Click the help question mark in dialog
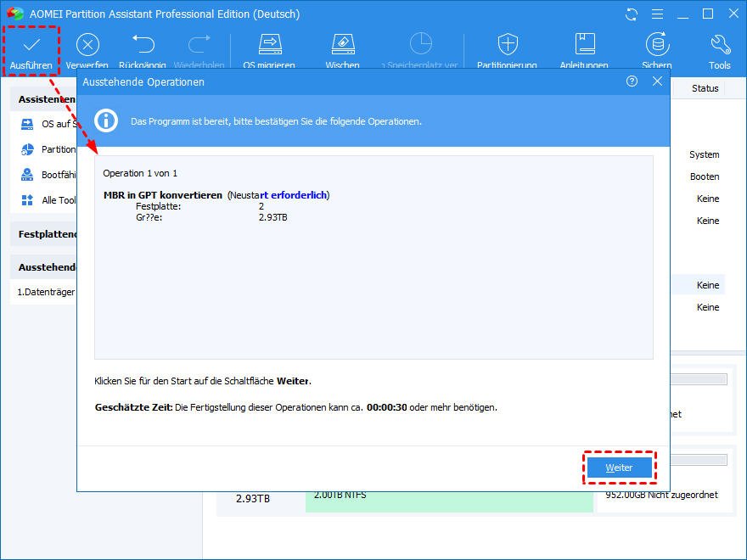Viewport: 747px width, 560px height. [632, 81]
